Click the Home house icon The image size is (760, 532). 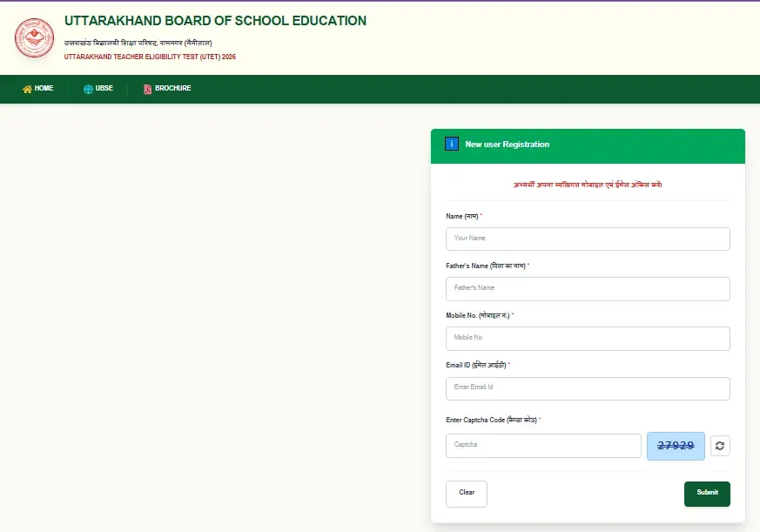pyautogui.click(x=27, y=89)
